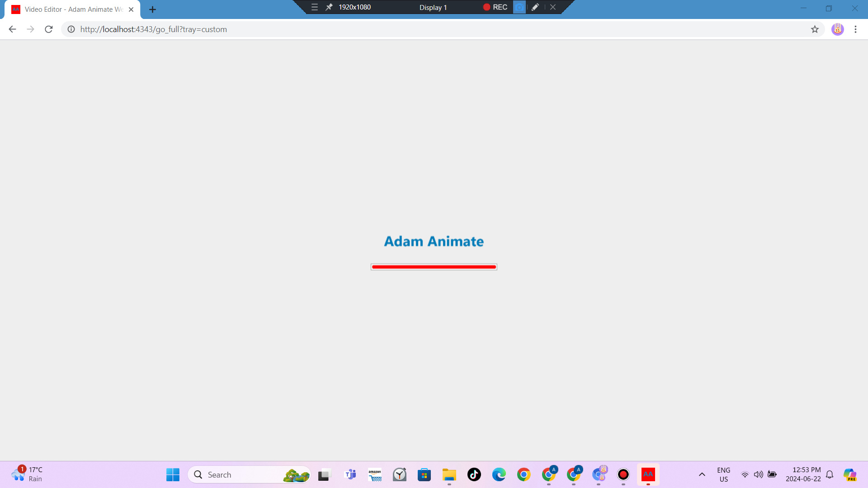
Task: Close the Video Editor browser tab
Action: [131, 9]
